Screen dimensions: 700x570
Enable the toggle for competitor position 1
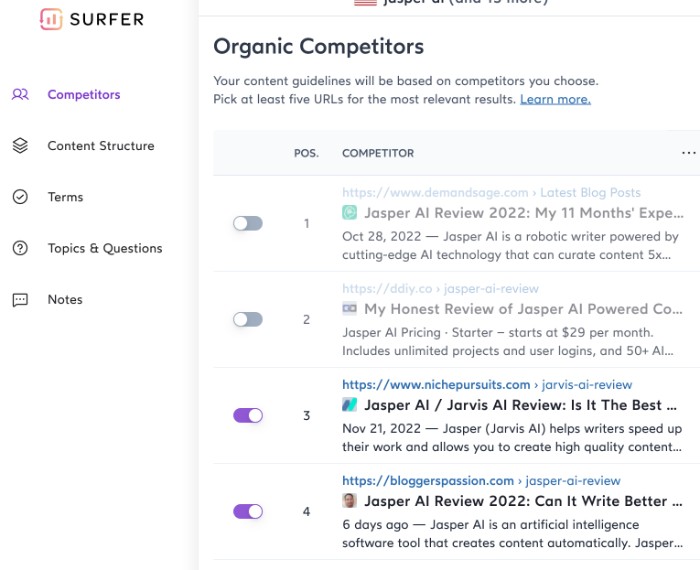pyautogui.click(x=248, y=223)
